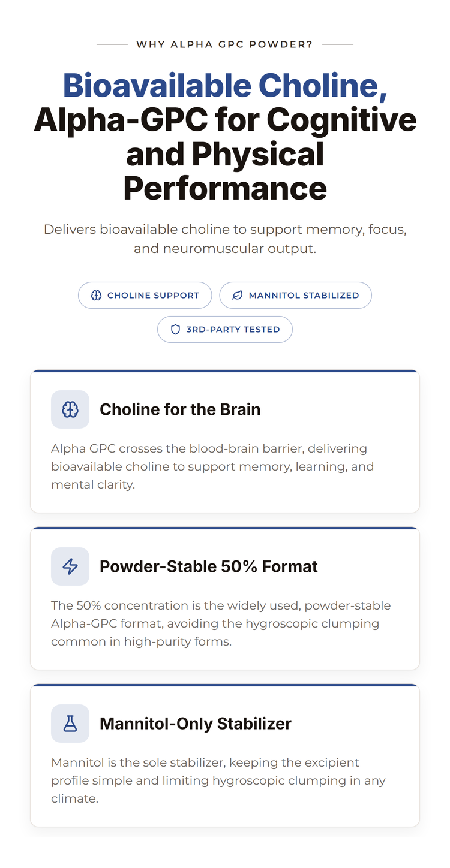Image resolution: width=450 pixels, height=868 pixels.
Task: Select the Choline Support badge
Action: (145, 295)
